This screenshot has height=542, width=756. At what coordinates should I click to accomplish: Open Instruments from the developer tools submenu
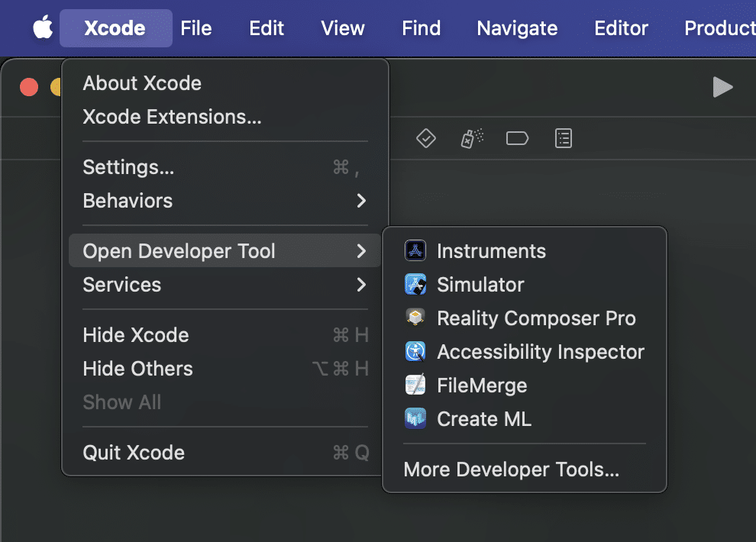click(490, 251)
